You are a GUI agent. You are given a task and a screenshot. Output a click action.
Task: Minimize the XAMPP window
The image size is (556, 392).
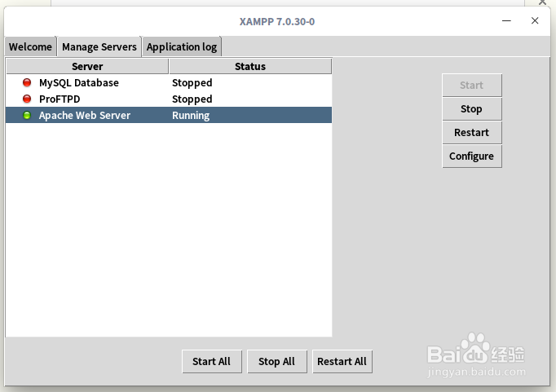click(x=506, y=21)
